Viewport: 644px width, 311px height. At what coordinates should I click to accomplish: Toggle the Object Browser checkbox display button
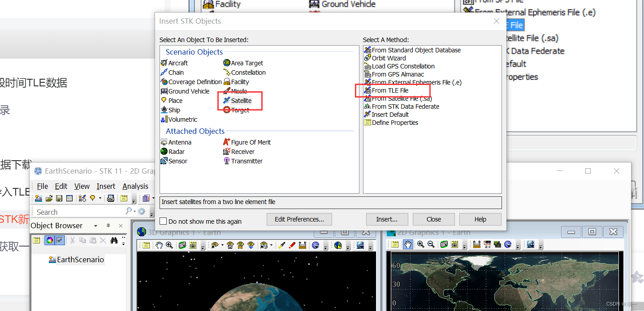point(60,240)
